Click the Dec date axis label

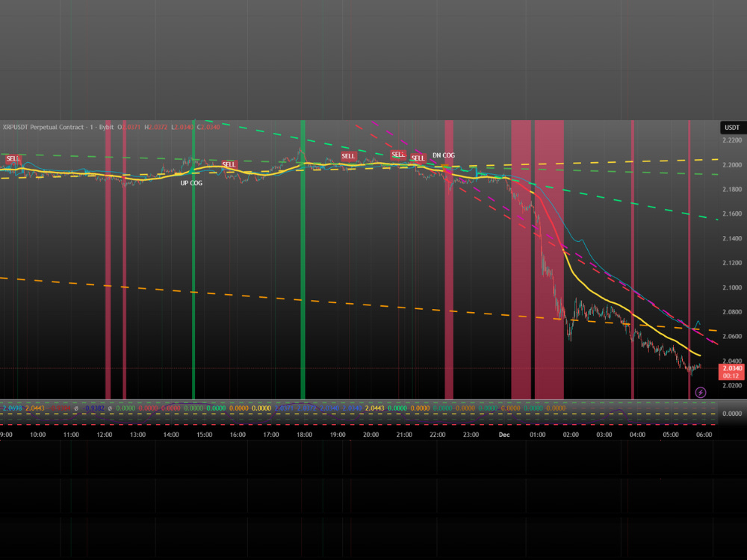504,435
